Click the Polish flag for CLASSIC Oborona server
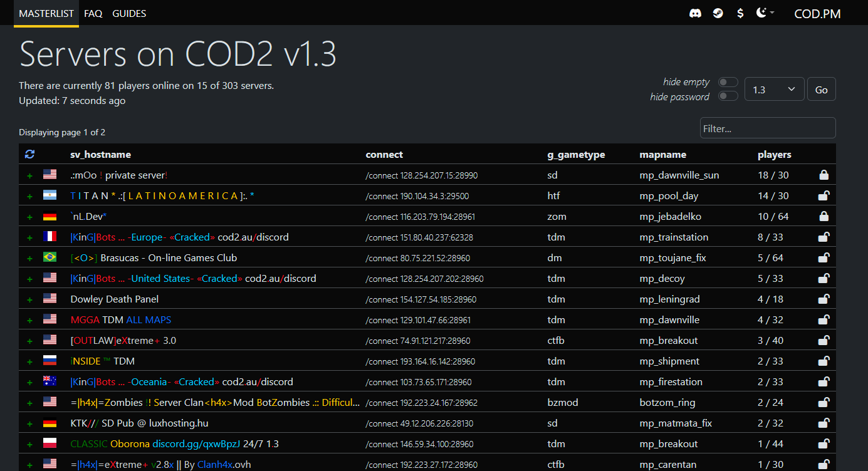Screen dimensions: 868x471 click(x=50, y=444)
